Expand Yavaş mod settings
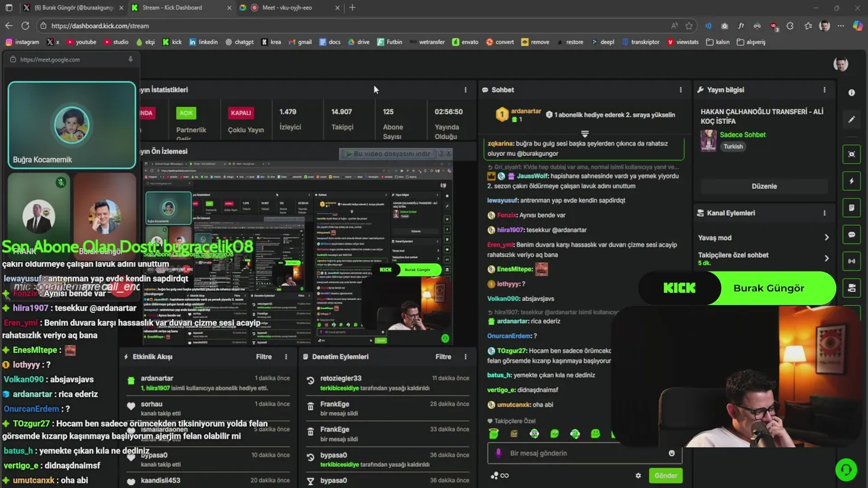This screenshot has height=488, width=868. click(764, 238)
